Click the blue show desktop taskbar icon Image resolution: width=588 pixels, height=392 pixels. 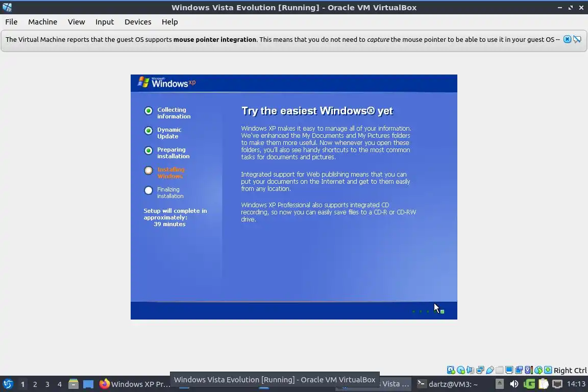[88, 384]
